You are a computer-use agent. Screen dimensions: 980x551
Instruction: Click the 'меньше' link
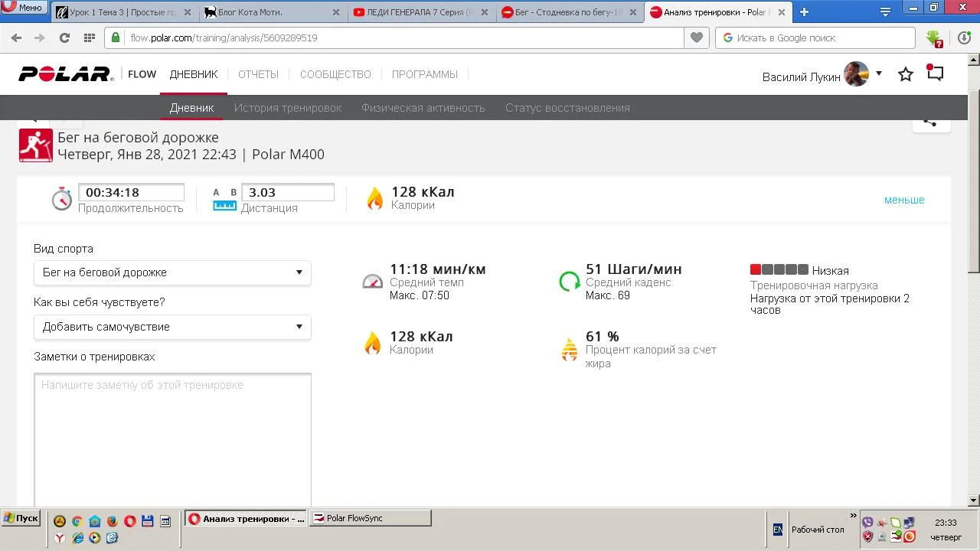(x=904, y=200)
